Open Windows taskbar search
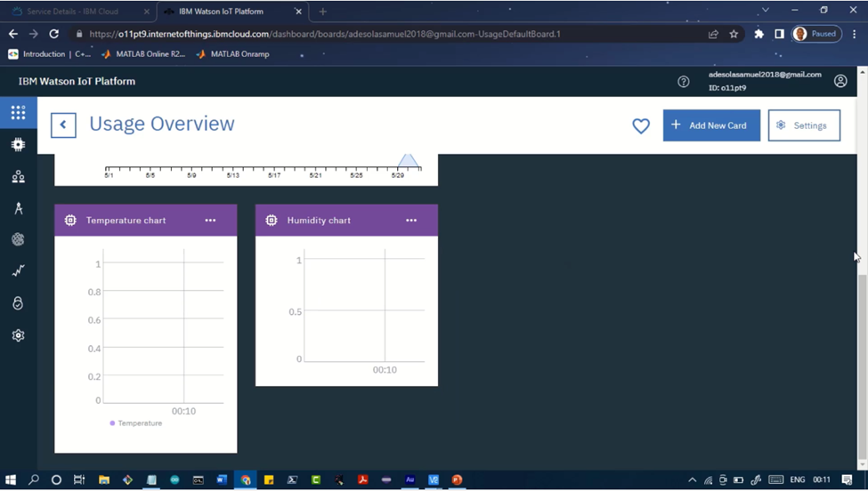868x491 pixels. pyautogui.click(x=34, y=479)
